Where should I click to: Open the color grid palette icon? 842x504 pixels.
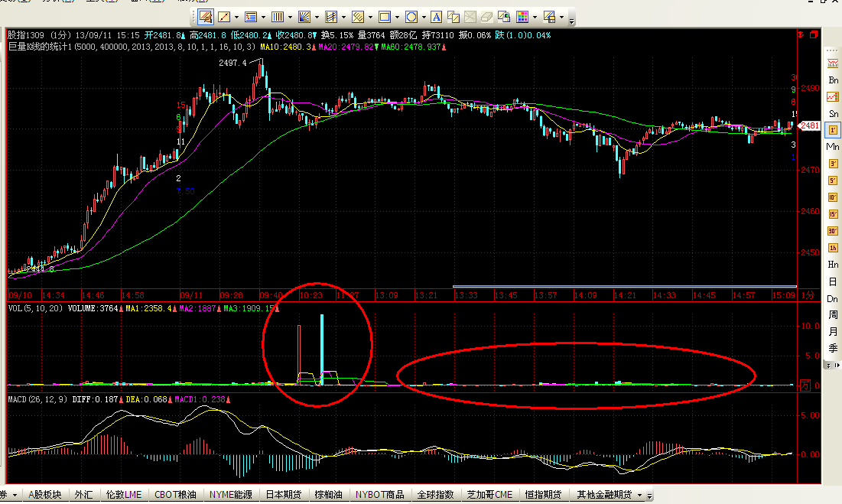point(522,17)
